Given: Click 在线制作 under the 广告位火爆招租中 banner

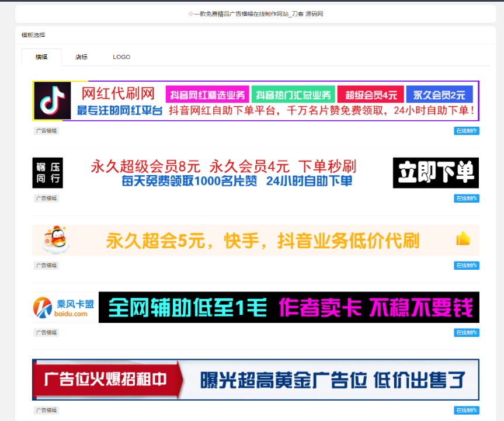Looking at the screenshot, I should coord(467,410).
